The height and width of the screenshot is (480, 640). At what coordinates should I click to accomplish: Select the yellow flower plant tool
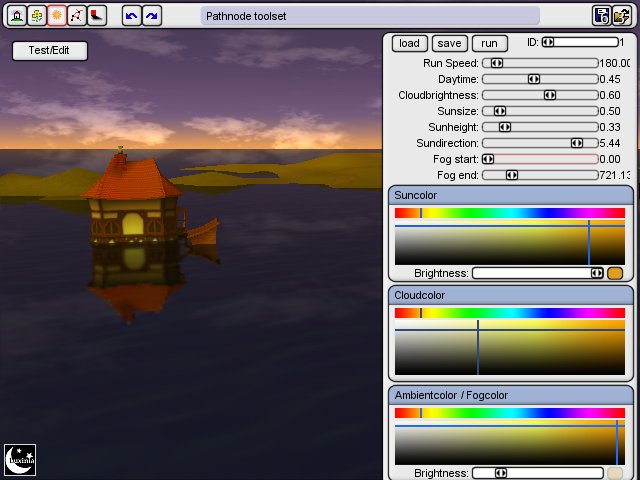[x=37, y=15]
